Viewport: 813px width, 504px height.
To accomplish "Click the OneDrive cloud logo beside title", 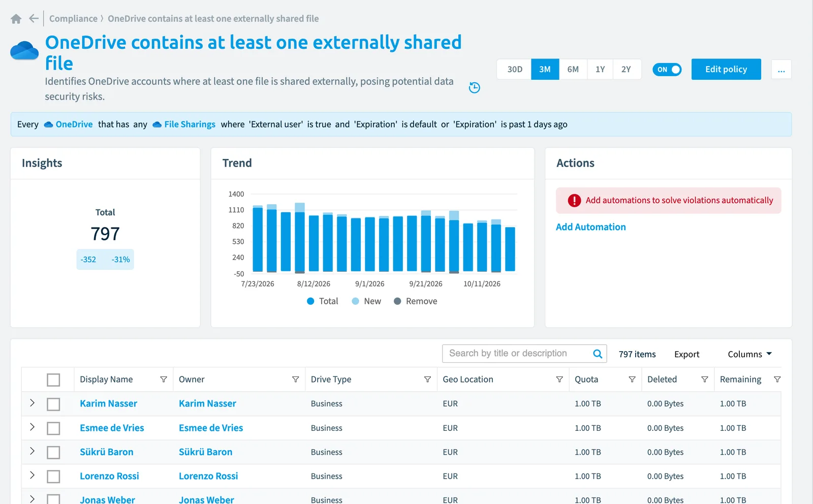I will (24, 51).
